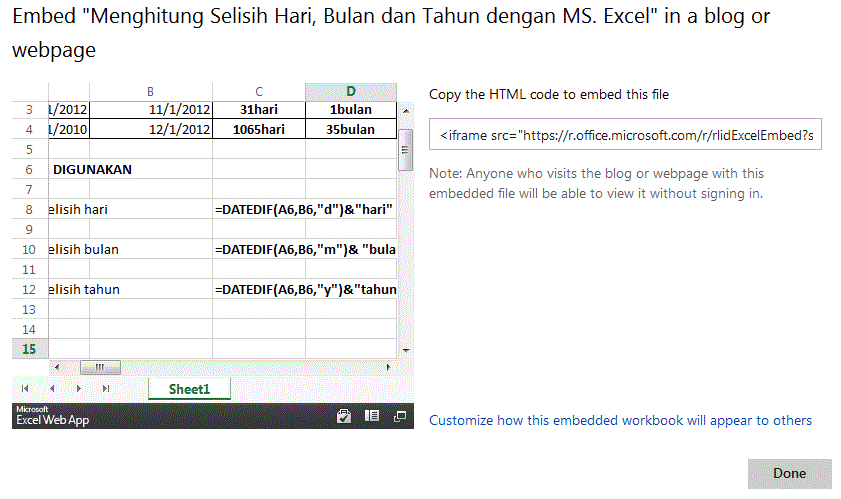Open the full-size workbook view icon
This screenshot has width=841, height=499.
coord(400,416)
